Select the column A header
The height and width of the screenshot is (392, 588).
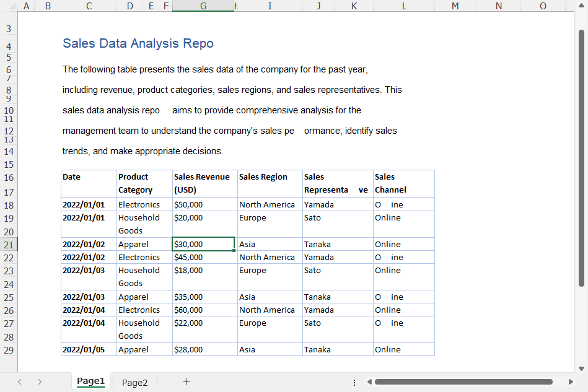point(26,6)
